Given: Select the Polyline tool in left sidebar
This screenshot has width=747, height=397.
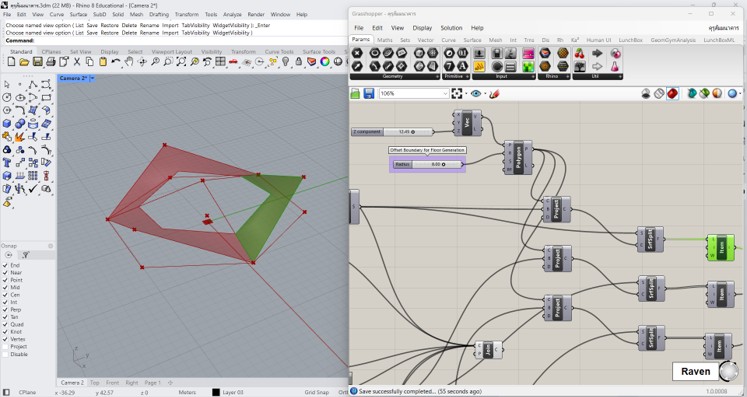Looking at the screenshot, I should coord(32,84).
